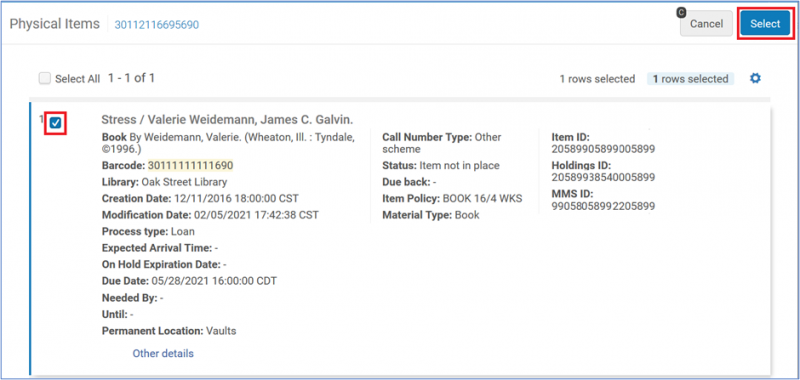Screen dimensions: 800x380
Task: Click the highlighted 1 rows selected badge
Action: point(690,79)
